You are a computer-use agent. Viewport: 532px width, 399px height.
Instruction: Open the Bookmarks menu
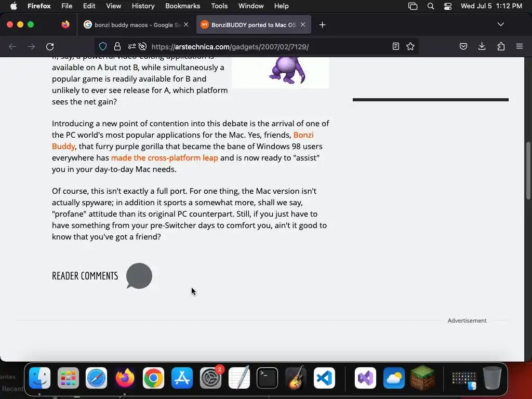click(182, 6)
